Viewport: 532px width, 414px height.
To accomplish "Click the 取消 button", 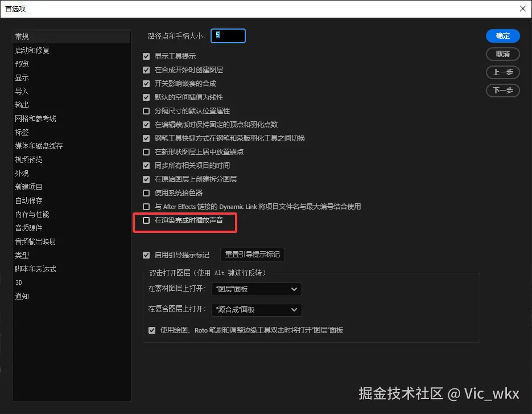I will (x=503, y=54).
